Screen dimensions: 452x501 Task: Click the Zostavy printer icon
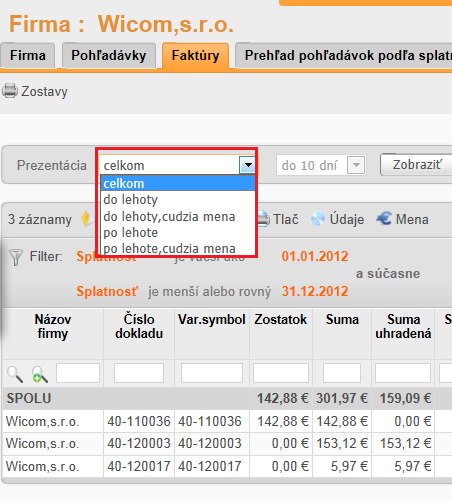[x=10, y=91]
